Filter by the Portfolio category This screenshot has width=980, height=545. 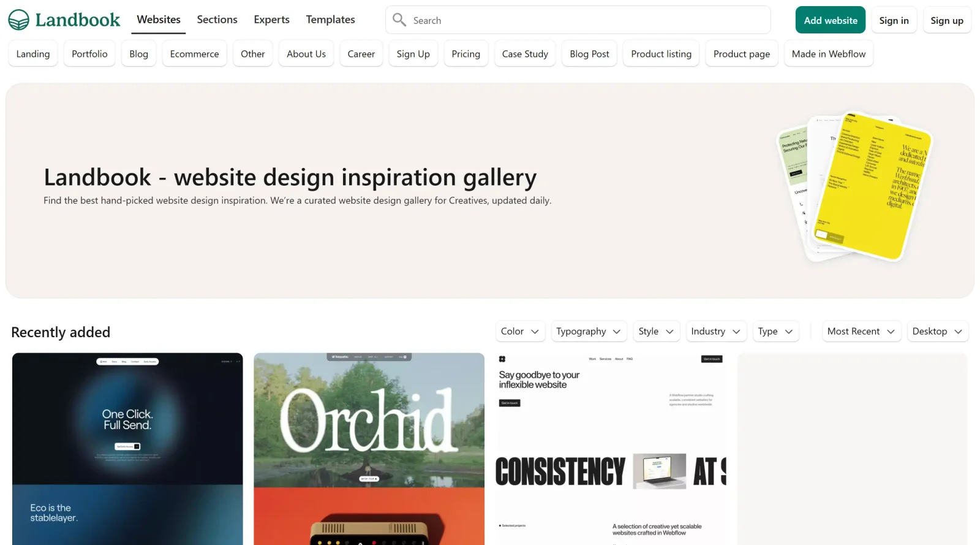[89, 54]
